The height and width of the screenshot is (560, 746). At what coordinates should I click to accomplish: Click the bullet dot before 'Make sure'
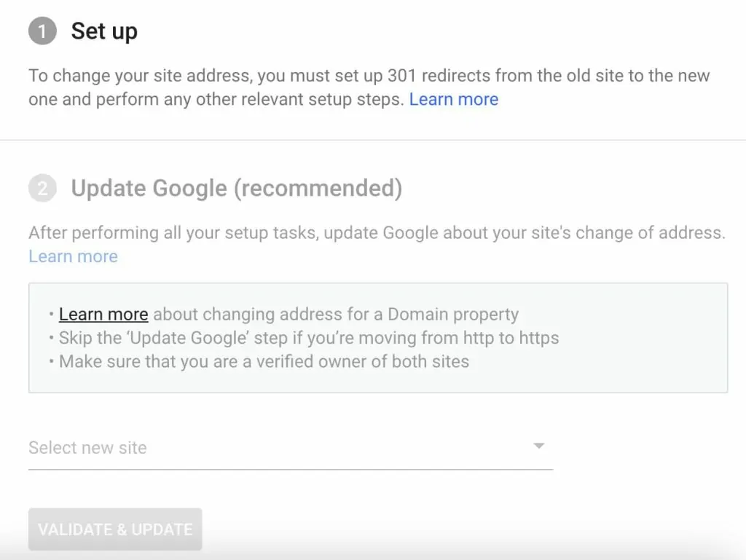pos(51,362)
